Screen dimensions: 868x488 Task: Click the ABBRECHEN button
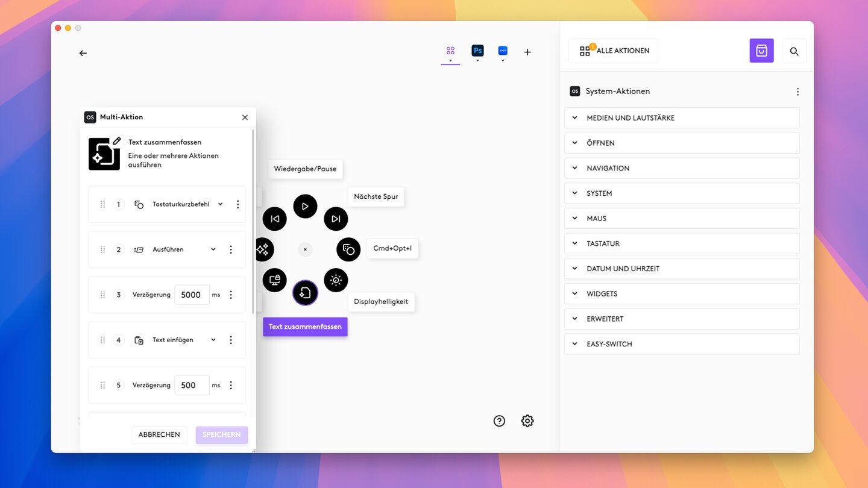coord(159,434)
